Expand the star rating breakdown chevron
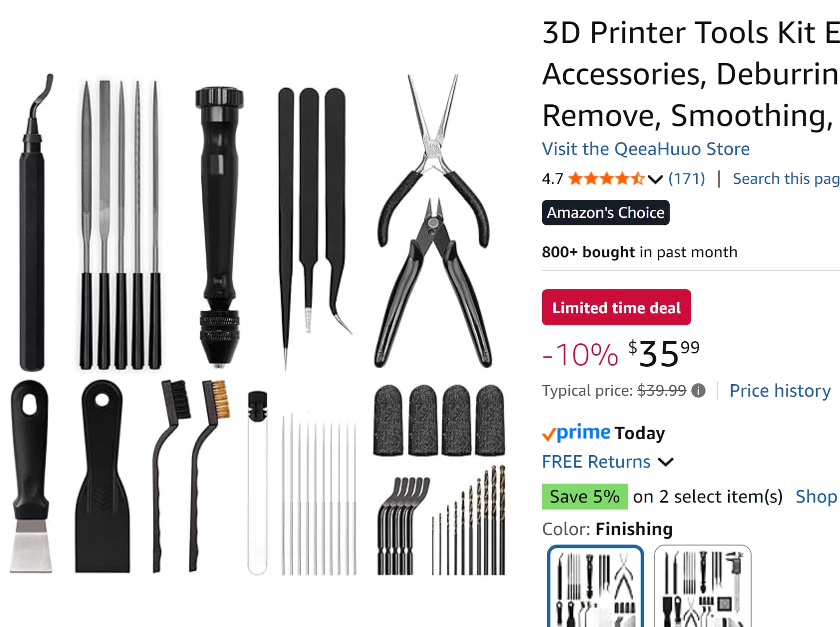Screen dimensions: 840x627 coord(655,179)
